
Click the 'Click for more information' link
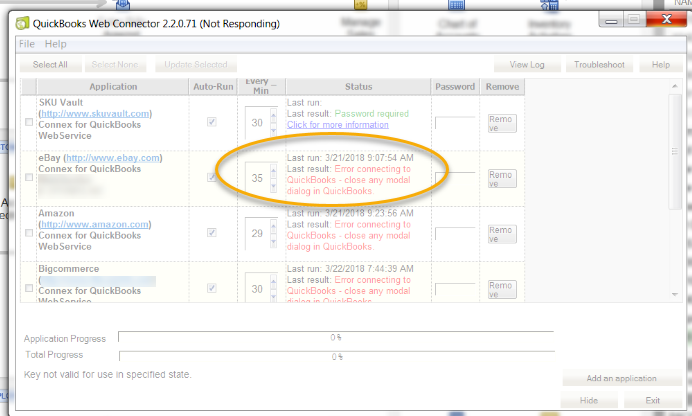(338, 125)
